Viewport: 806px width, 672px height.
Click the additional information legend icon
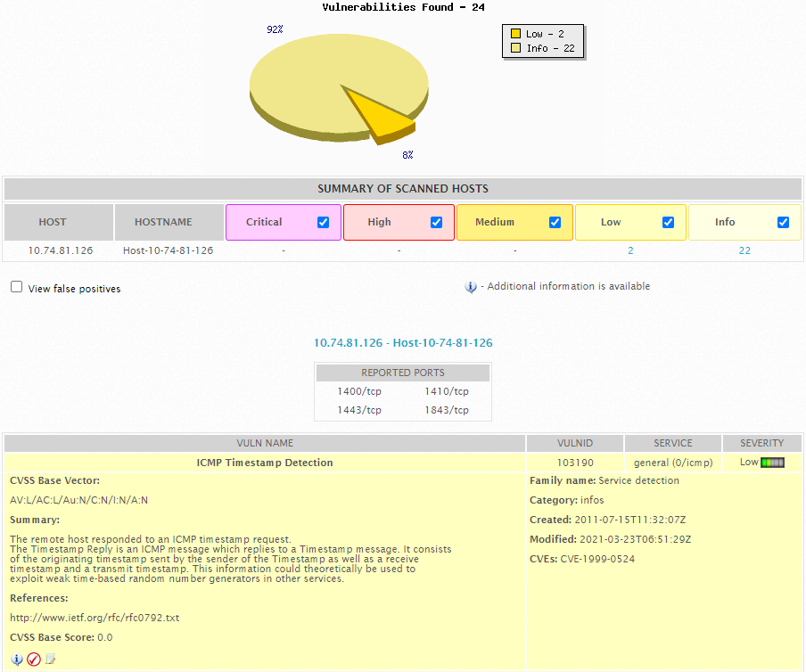pyautogui.click(x=471, y=287)
